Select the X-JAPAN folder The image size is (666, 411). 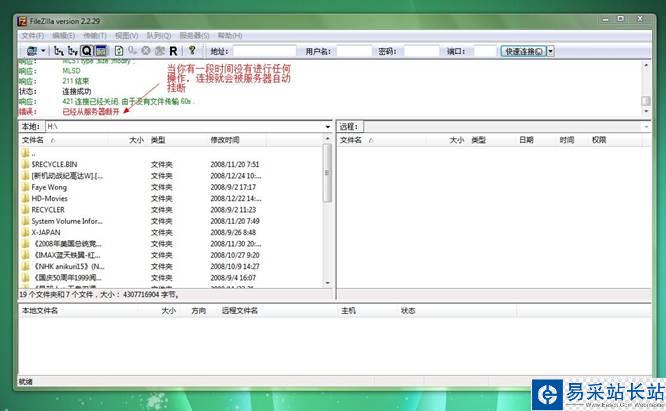coord(45,232)
